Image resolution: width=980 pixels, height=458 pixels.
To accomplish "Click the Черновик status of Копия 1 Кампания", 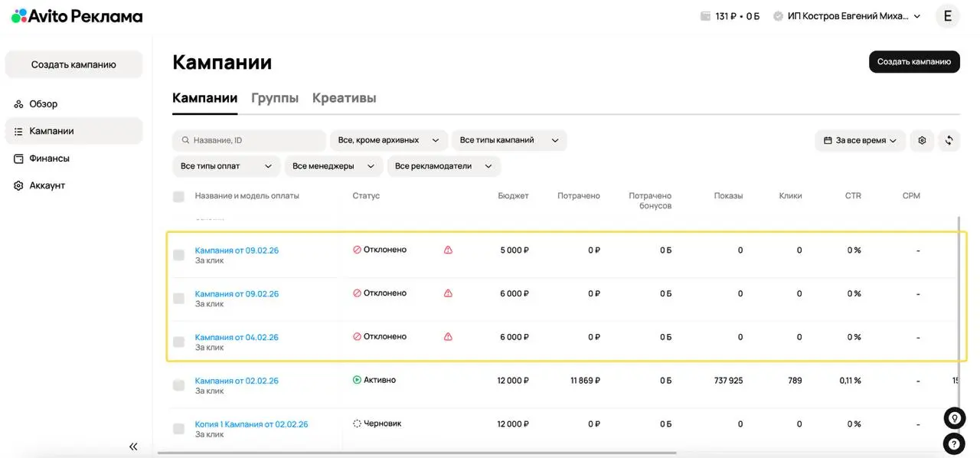I will pos(377,424).
